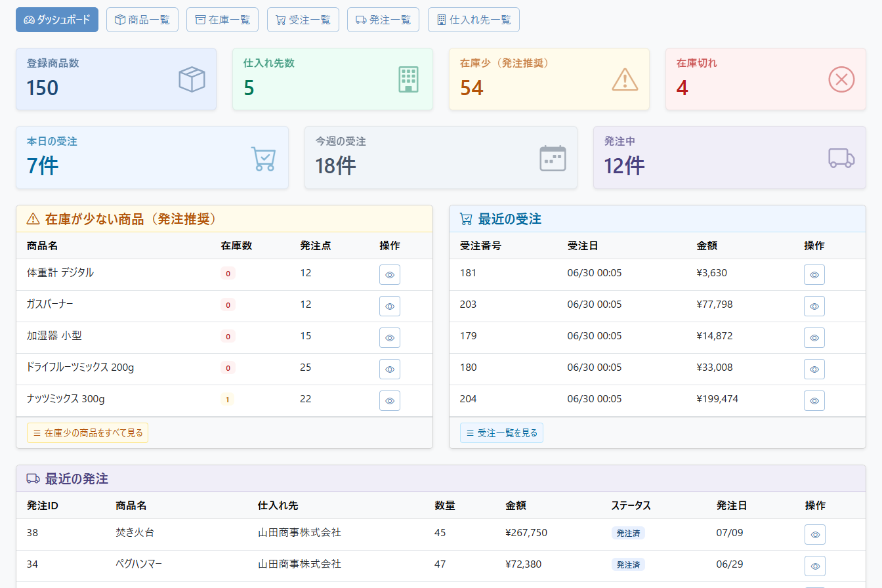Screen dimensions: 882x588
Task: Switch to the 在庫一覧 tab
Action: [222, 20]
